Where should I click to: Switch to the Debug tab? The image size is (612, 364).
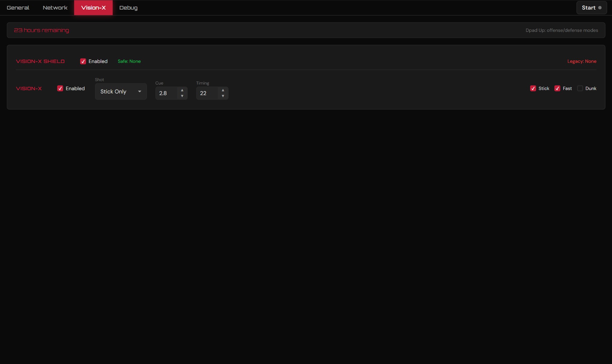tap(128, 7)
